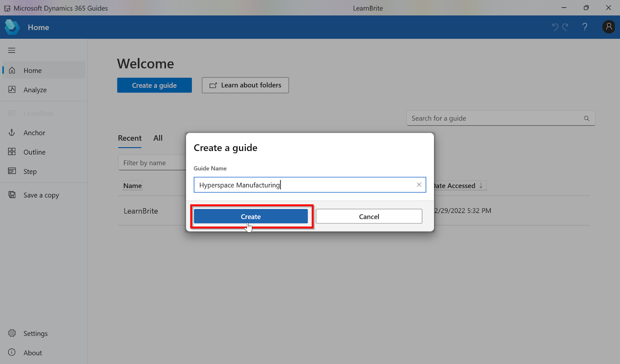Click the Home house icon
620x364 pixels.
[12, 70]
